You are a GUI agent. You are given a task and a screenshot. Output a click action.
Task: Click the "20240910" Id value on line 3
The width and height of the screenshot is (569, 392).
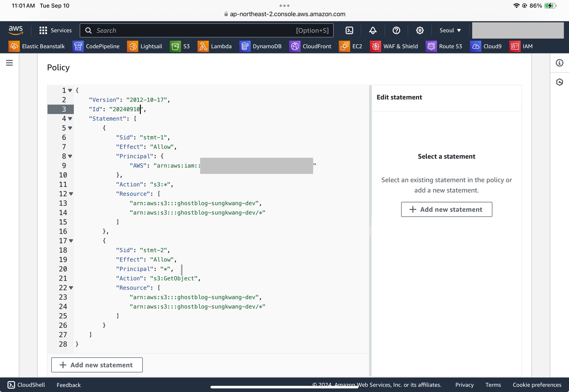point(126,109)
